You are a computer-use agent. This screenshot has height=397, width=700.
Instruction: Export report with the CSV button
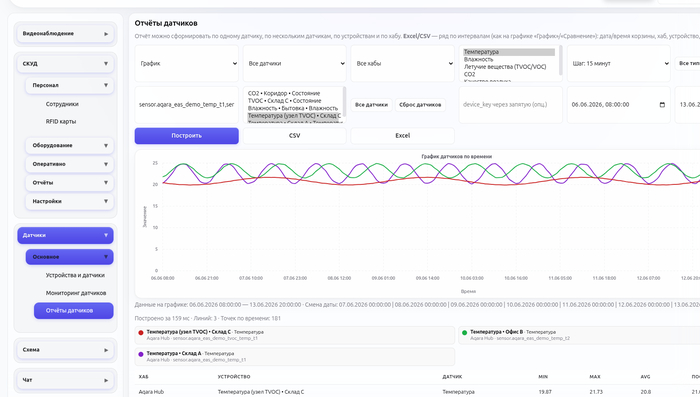click(295, 136)
